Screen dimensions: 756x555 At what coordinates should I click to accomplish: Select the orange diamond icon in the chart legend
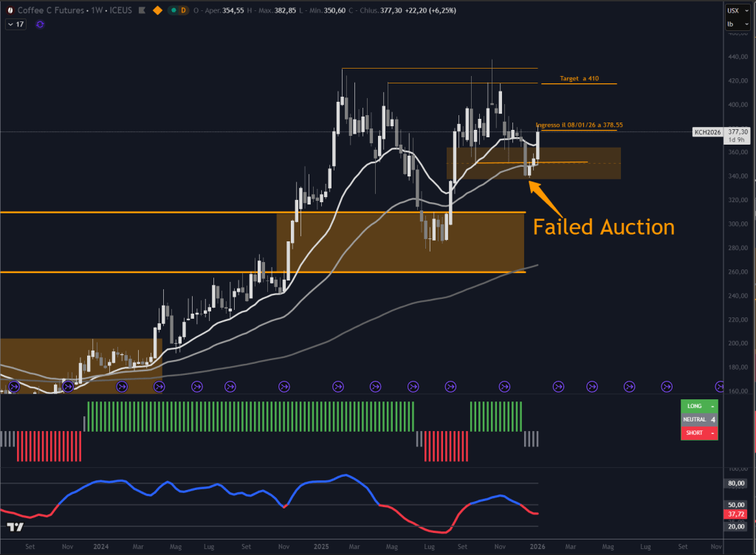pyautogui.click(x=157, y=10)
